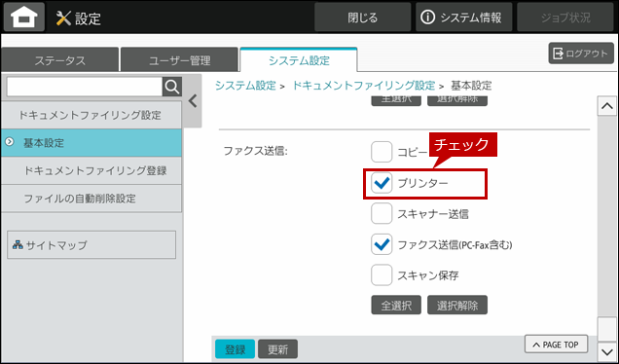Click the scrollbar down arrow

click(606, 351)
